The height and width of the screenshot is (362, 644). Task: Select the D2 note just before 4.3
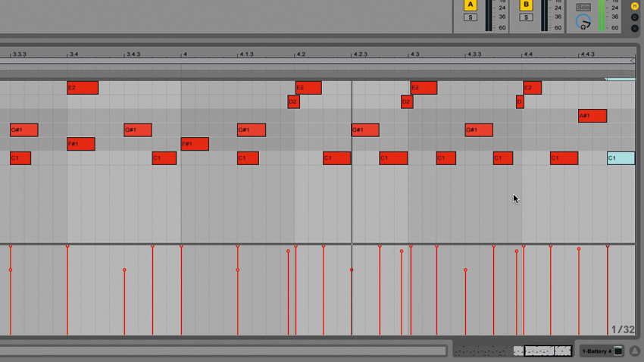click(407, 101)
